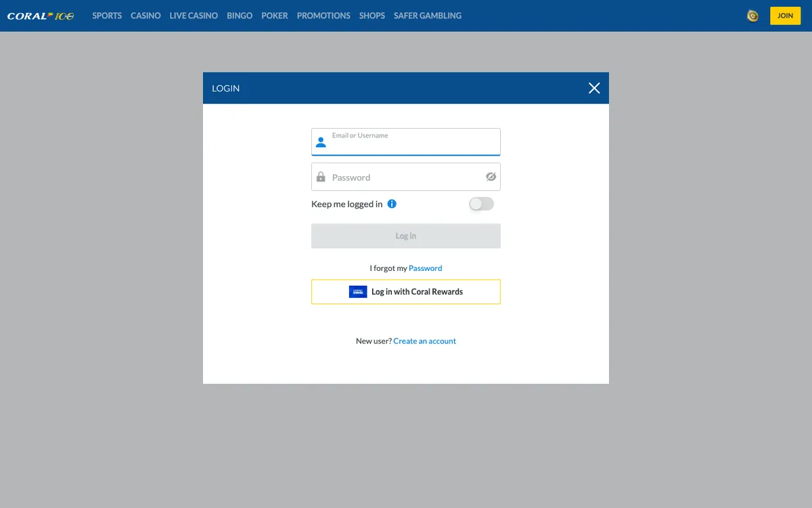Open the forgot Password link
The width and height of the screenshot is (812, 508).
[x=425, y=268]
